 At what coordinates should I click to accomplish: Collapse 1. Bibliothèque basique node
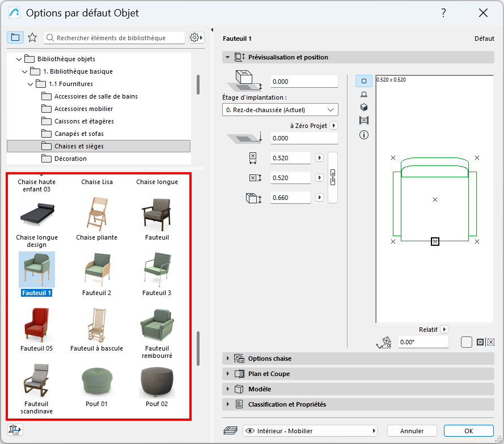25,71
